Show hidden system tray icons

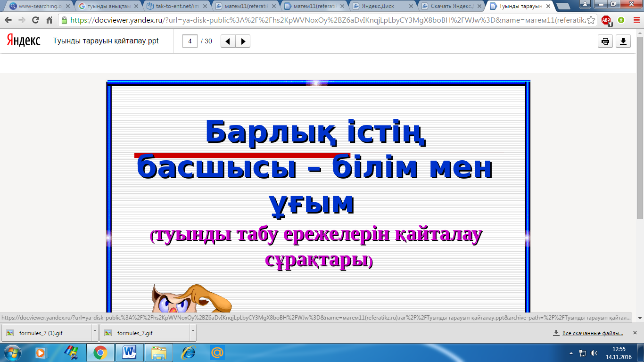(x=571, y=353)
